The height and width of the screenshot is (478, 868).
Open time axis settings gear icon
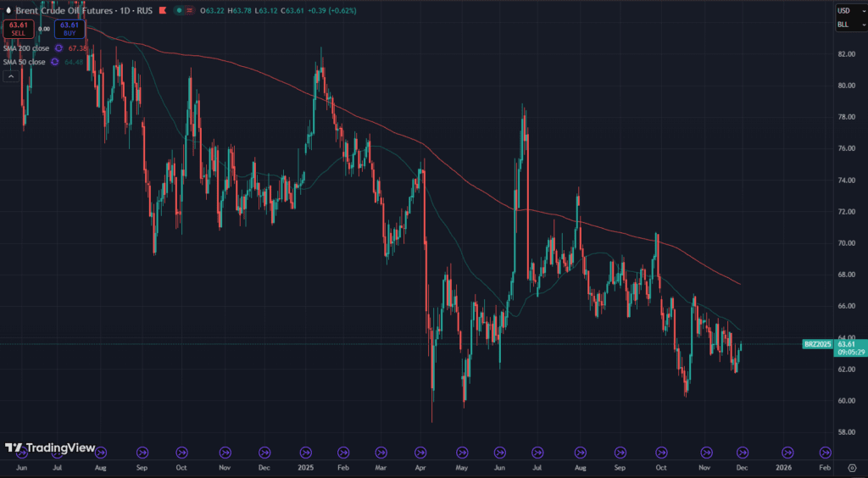click(x=851, y=467)
